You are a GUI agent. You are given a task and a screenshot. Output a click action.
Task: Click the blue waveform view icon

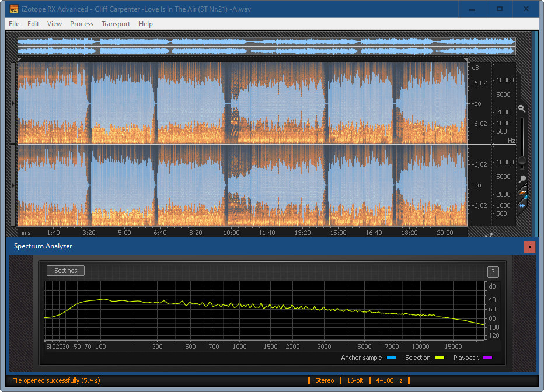522,205
